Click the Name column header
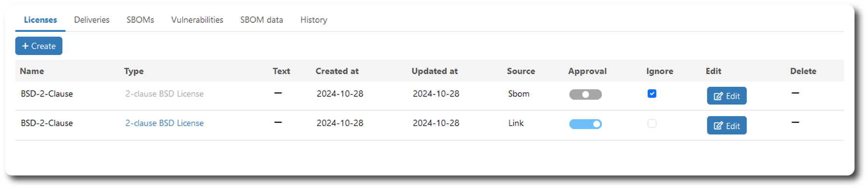Image resolution: width=868 pixels, height=189 pixels. [32, 71]
